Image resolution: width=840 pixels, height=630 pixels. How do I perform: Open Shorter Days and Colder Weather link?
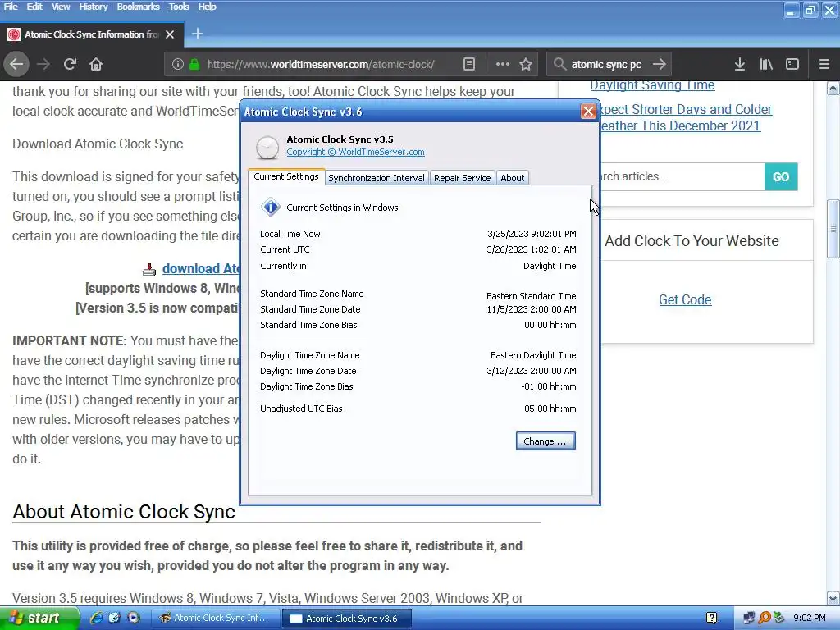pyautogui.click(x=686, y=117)
